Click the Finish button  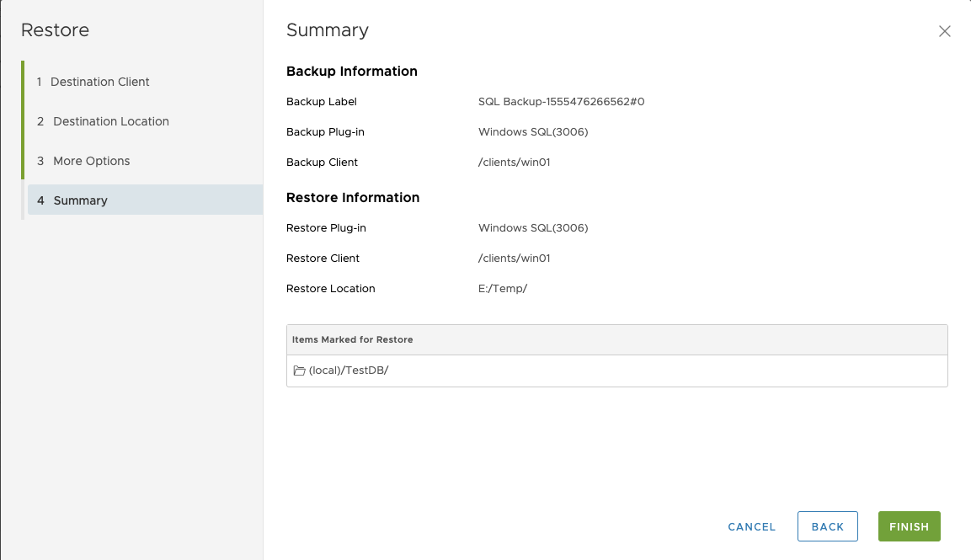(x=909, y=526)
